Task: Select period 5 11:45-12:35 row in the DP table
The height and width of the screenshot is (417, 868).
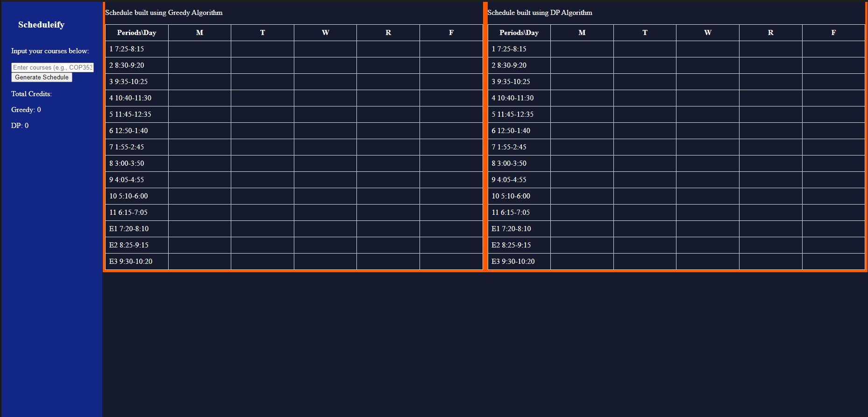Action: click(512, 114)
